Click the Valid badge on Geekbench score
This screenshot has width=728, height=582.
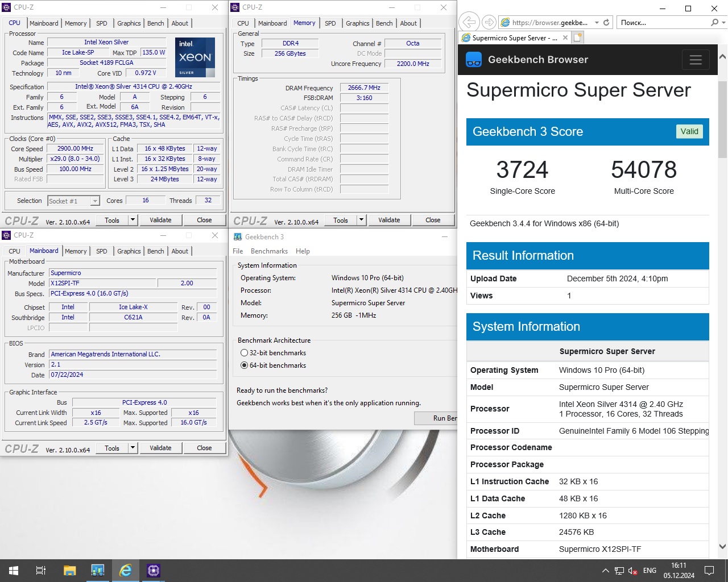tap(689, 131)
